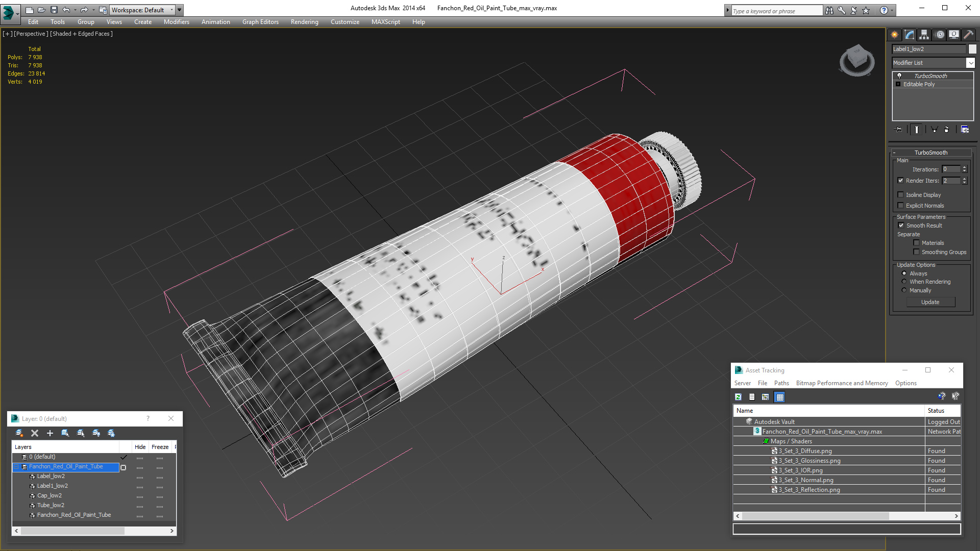Screen dimensions: 980x551
Task: Select the Always update option
Action: (x=904, y=273)
